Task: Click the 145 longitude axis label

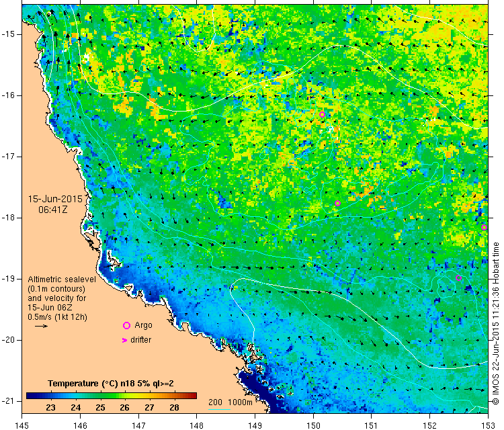Action: pos(22,426)
